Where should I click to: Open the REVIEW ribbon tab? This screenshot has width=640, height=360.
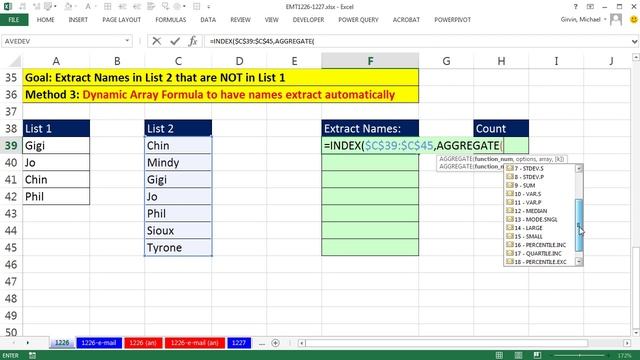pos(240,20)
